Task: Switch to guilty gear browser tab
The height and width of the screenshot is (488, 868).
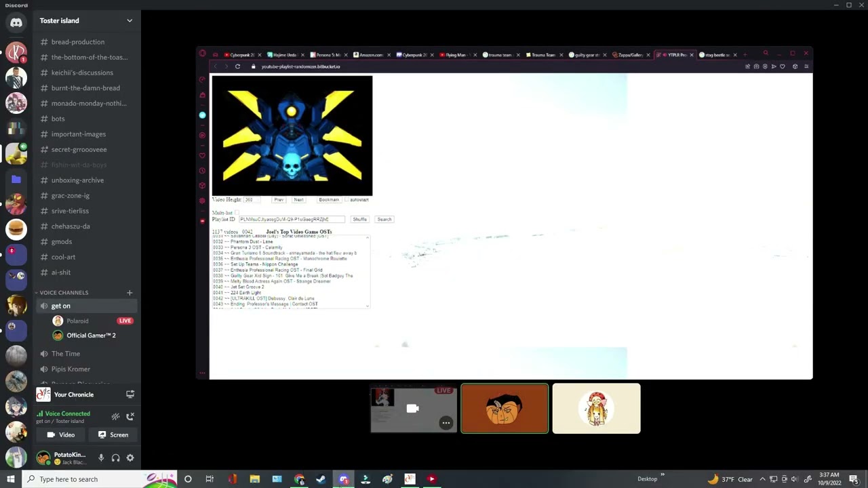Action: [x=586, y=55]
